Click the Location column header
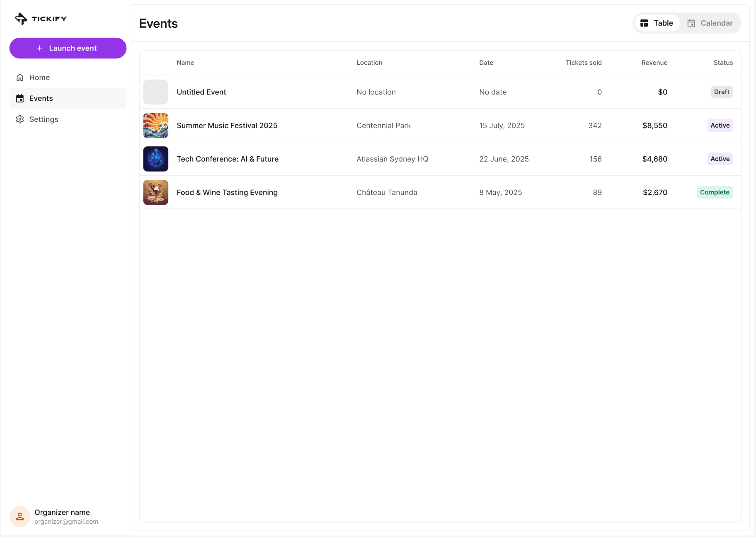This screenshot has height=537, width=756. pyautogui.click(x=369, y=63)
